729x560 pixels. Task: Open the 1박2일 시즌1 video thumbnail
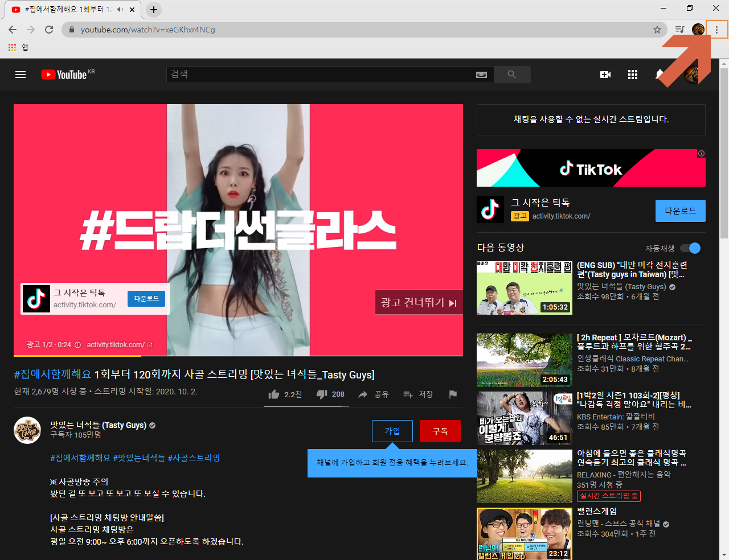pos(525,418)
